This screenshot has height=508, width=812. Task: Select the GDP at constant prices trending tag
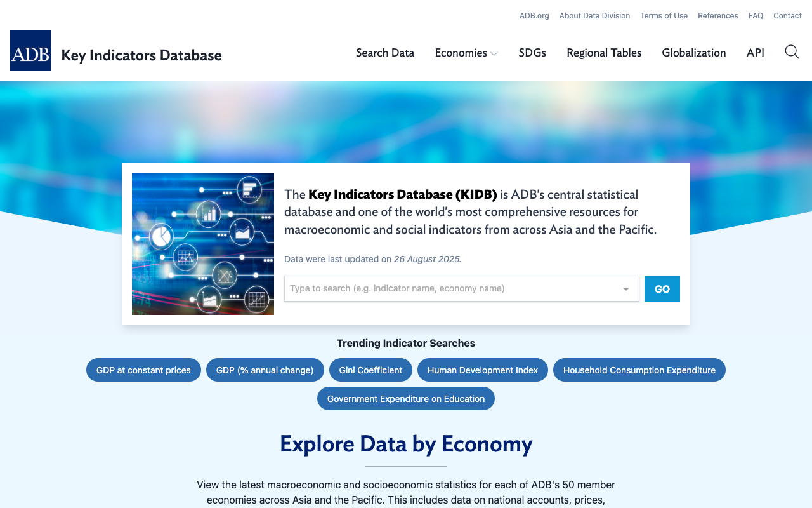[x=143, y=370]
